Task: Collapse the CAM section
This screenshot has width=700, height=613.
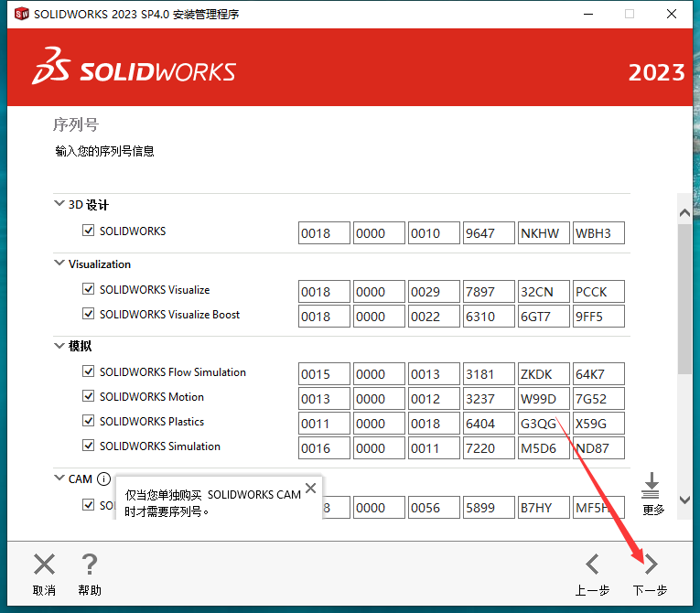Action: [x=59, y=478]
